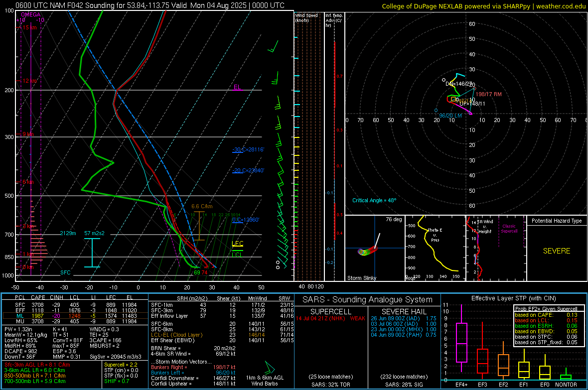Click the based on STP_fixed: 0.05 probability

point(546,342)
